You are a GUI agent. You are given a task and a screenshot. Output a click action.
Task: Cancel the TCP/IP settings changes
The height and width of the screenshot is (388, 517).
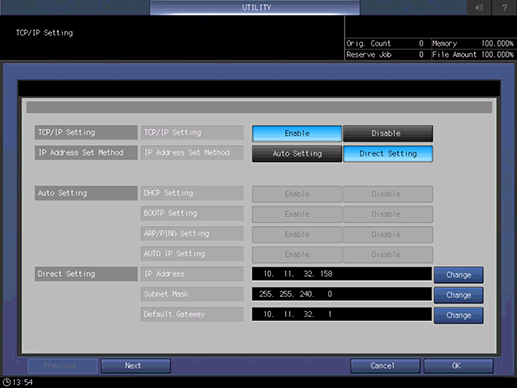(x=385, y=366)
